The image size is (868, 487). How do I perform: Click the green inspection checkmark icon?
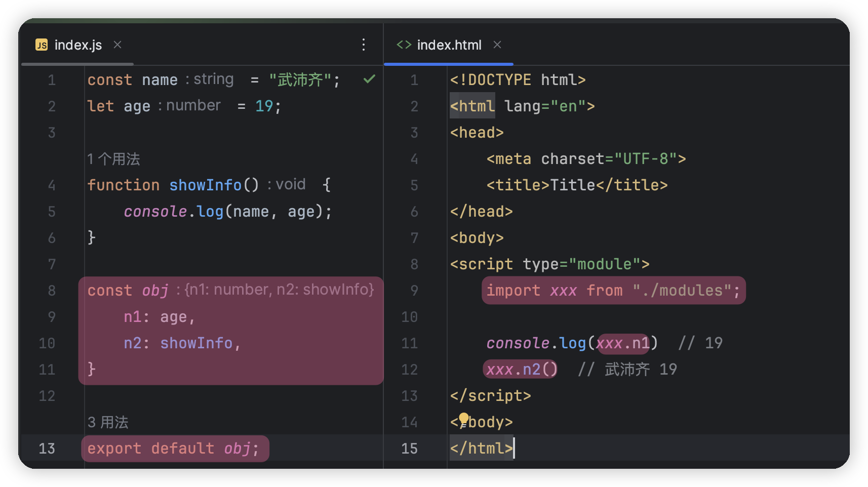(369, 79)
